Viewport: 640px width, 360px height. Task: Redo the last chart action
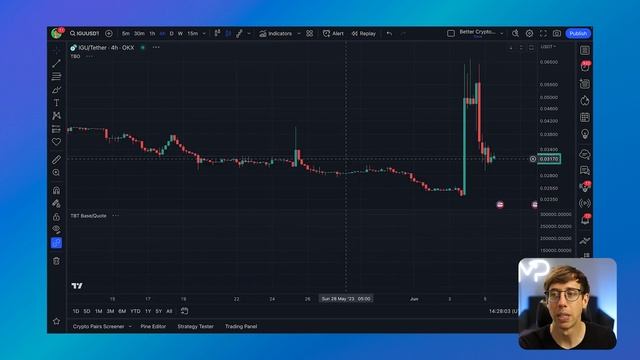click(x=403, y=33)
